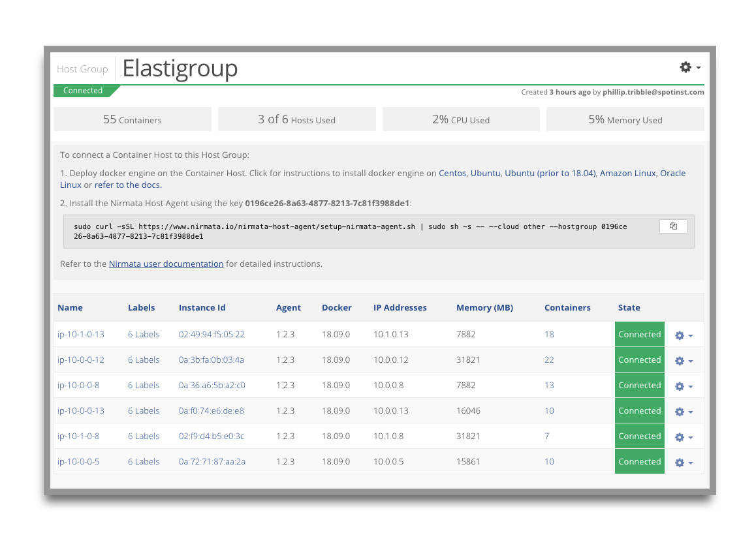Open the Elastigroup host group settings gear

(690, 67)
